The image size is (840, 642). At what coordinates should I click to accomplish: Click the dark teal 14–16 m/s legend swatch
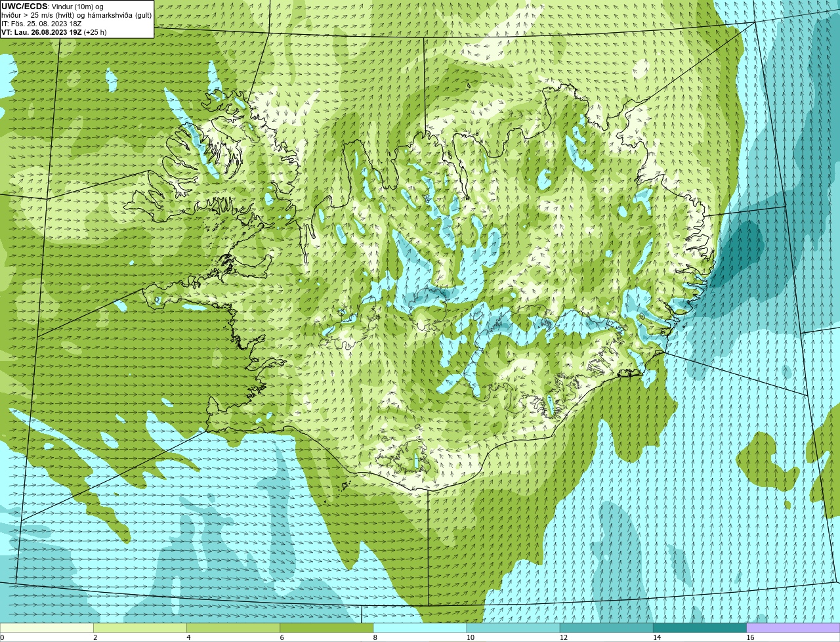[x=700, y=628]
